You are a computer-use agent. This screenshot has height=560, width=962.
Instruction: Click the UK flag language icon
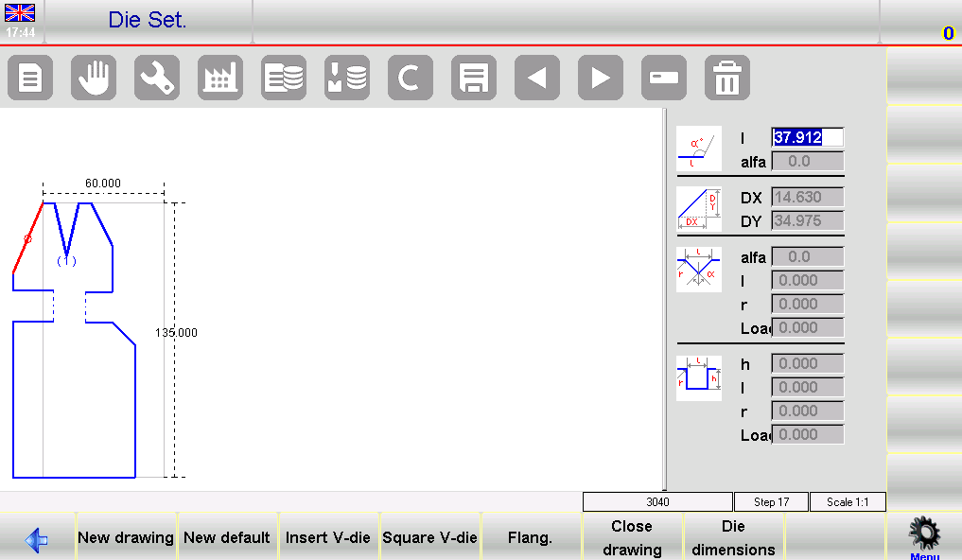pyautogui.click(x=21, y=13)
